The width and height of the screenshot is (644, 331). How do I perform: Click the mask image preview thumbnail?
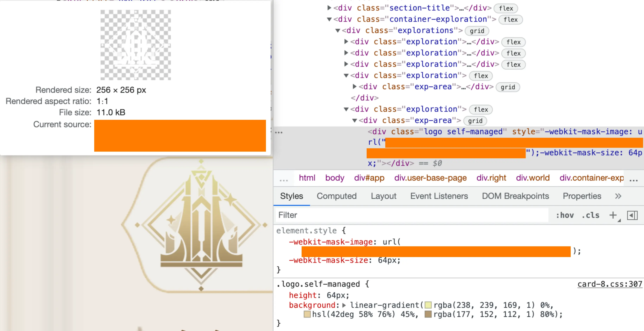click(136, 45)
